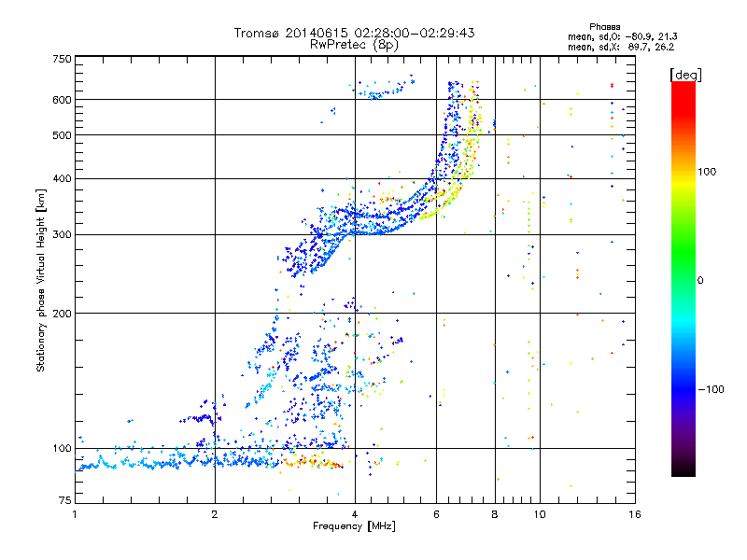Image resolution: width=747 pixels, height=560 pixels.
Task: Click the y-axis tick label '200'
Action: pyautogui.click(x=62, y=314)
